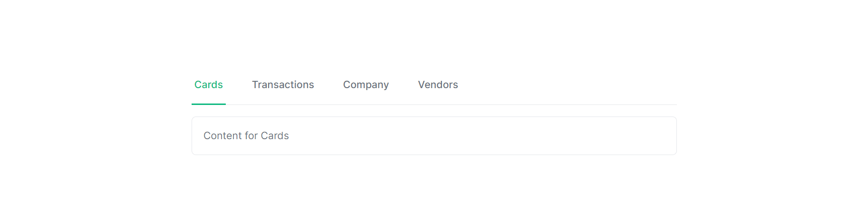Click the first tab in the tab bar
The width and height of the screenshot is (868, 221).
click(208, 85)
